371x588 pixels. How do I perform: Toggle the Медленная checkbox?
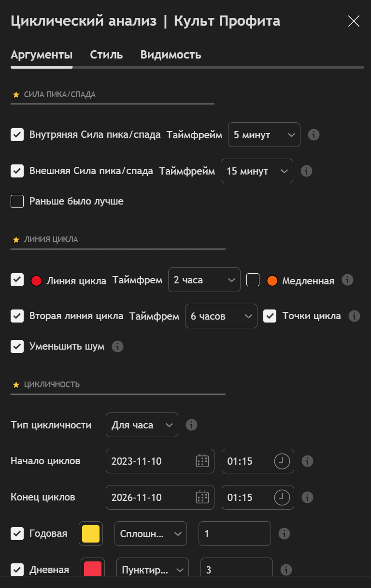point(253,280)
